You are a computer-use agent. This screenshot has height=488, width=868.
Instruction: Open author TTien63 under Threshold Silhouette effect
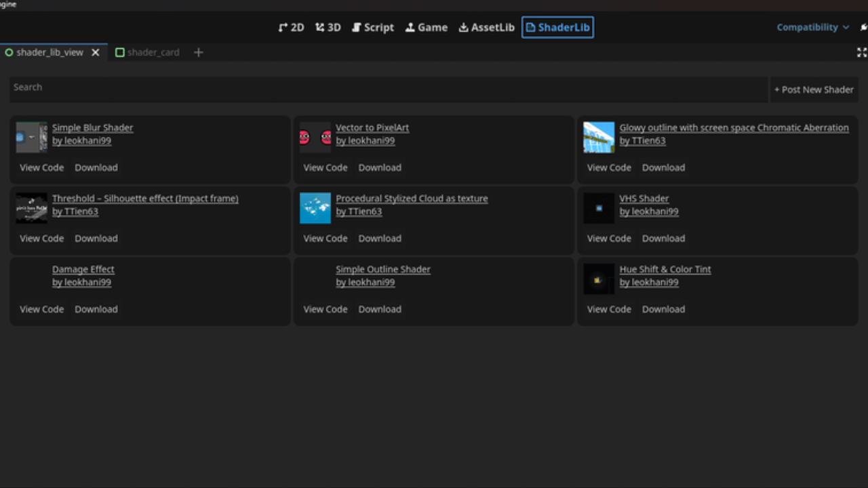coord(75,211)
